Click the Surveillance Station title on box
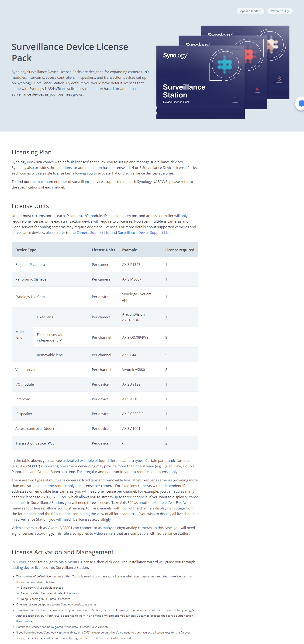This screenshot has height=644, width=304. [184, 91]
